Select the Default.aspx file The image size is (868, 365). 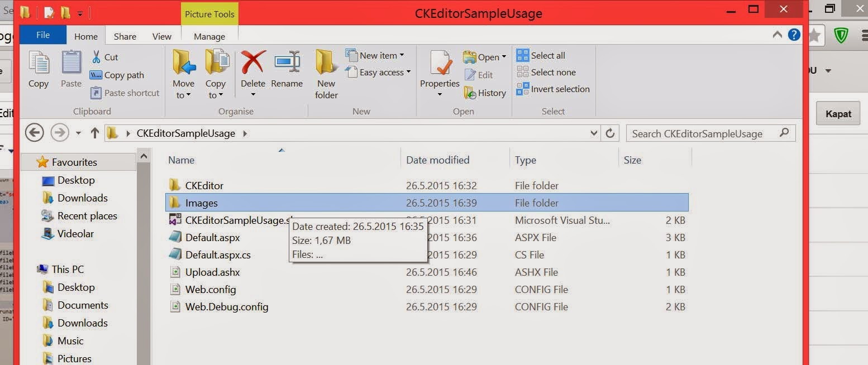[427, 237]
